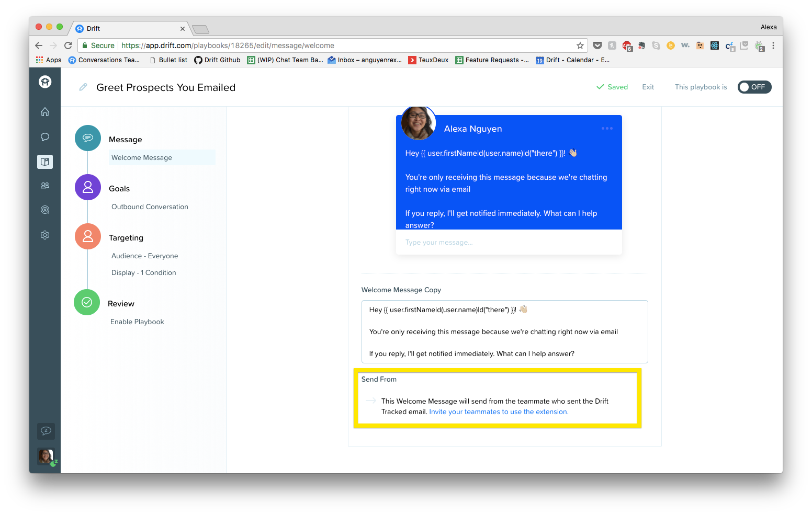Open the Conversations Tea... bookmark
Viewport: 812px width, 515px height.
tap(104, 60)
